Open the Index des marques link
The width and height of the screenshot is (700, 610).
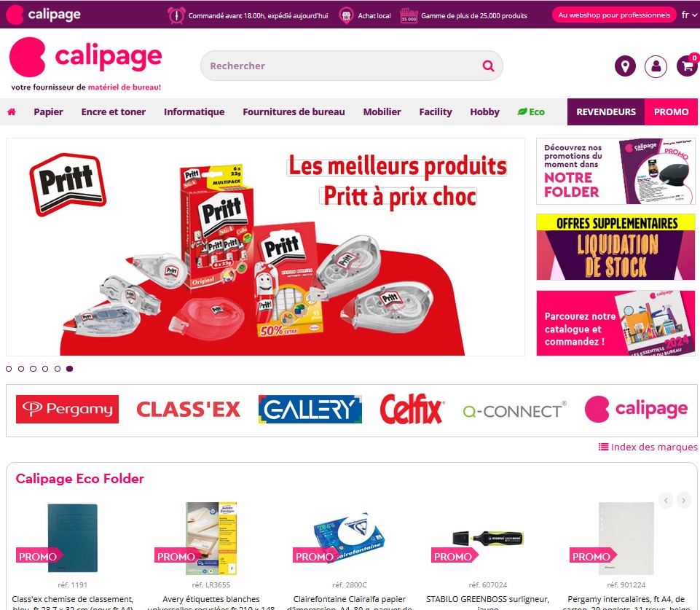point(648,447)
